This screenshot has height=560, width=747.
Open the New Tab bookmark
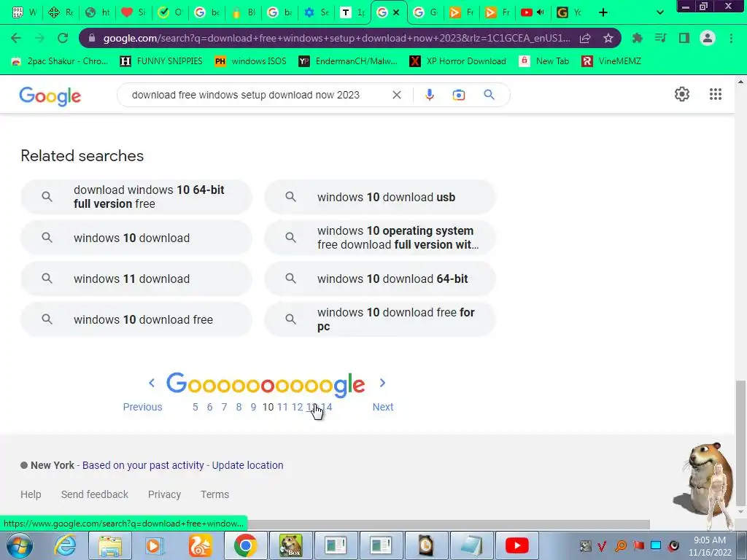point(543,61)
